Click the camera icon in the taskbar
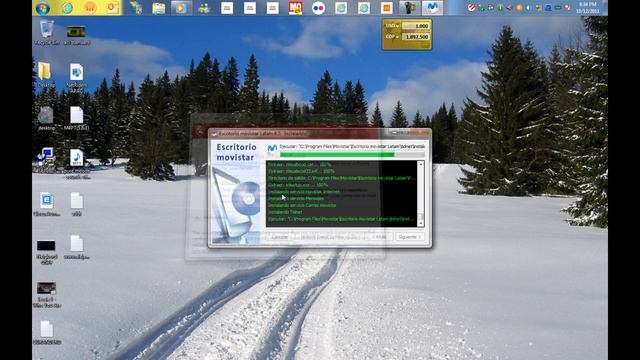This screenshot has width=640, height=360. coord(409,8)
